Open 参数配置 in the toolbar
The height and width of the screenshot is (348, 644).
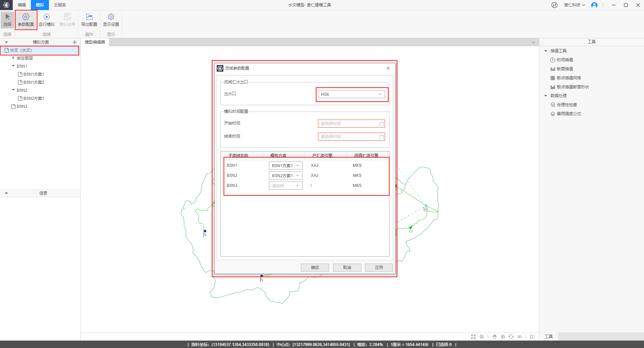26,20
